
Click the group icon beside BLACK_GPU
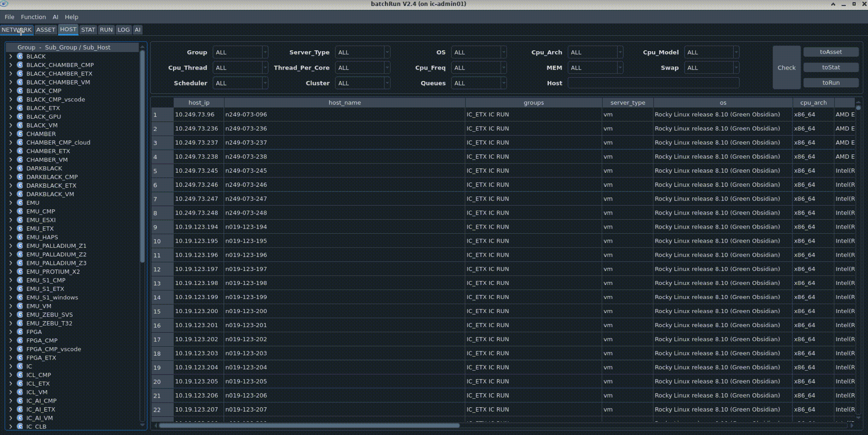coord(20,116)
